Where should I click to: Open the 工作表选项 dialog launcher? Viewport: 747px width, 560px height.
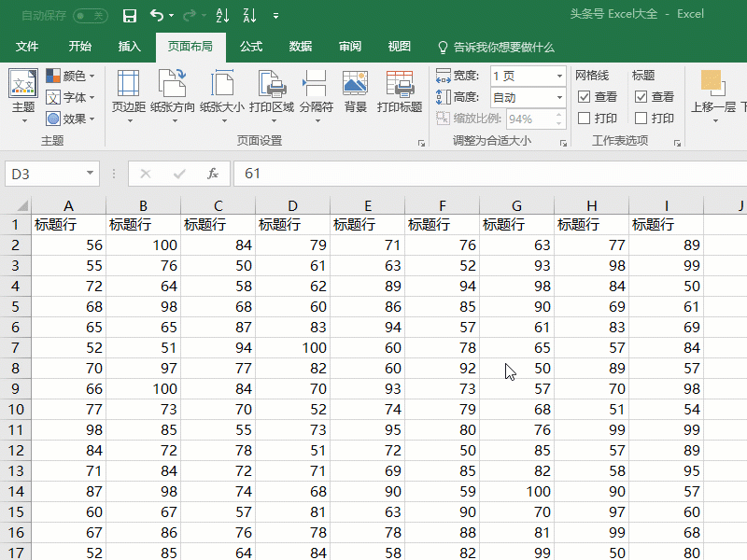click(x=677, y=143)
